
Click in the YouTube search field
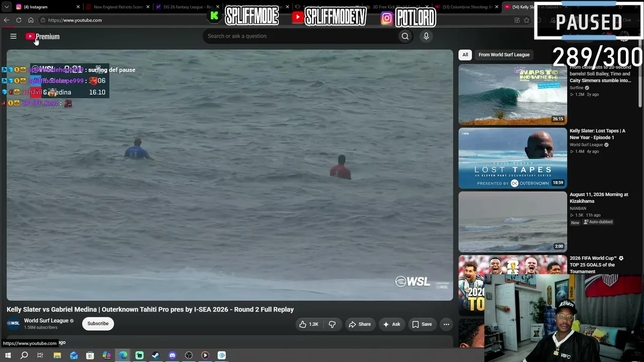pos(300,36)
